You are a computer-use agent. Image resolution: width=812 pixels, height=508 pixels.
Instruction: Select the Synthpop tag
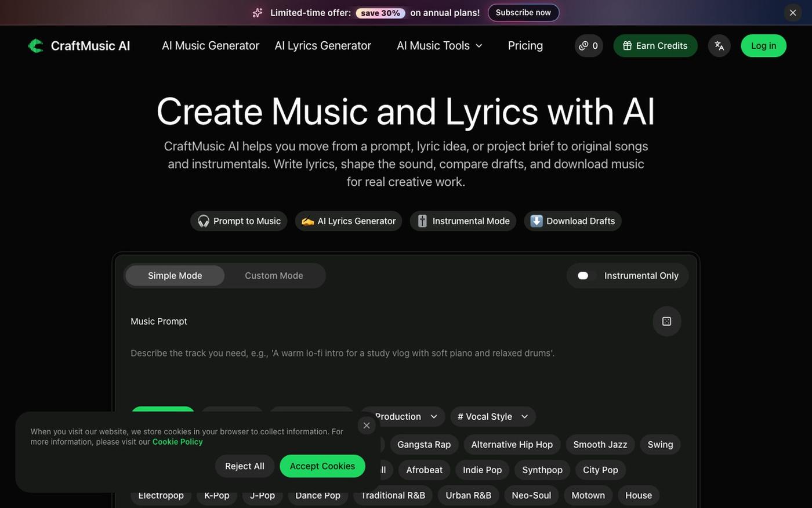point(542,470)
